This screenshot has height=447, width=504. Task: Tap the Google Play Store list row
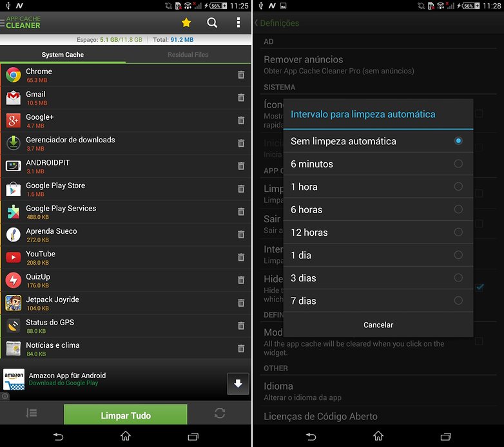click(x=126, y=189)
